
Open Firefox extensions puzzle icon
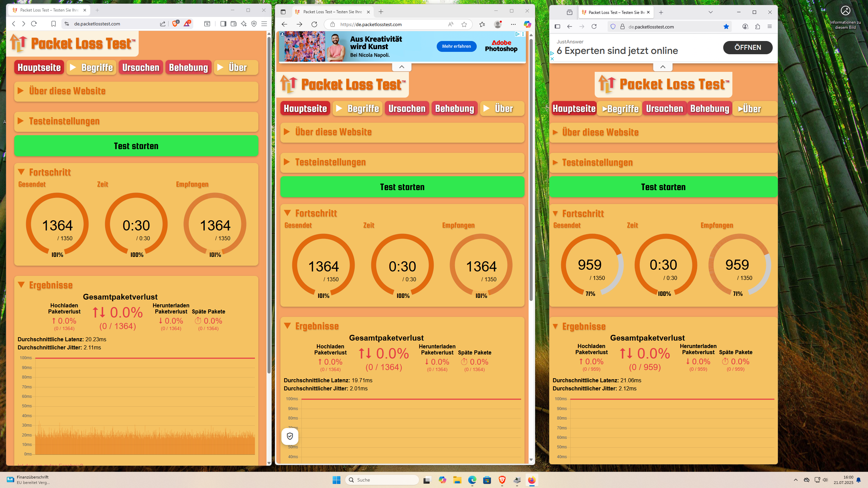pos(757,27)
